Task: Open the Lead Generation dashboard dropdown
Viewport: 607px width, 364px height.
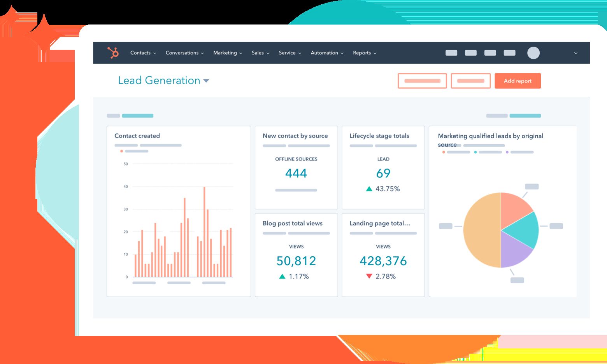Action: [x=206, y=80]
